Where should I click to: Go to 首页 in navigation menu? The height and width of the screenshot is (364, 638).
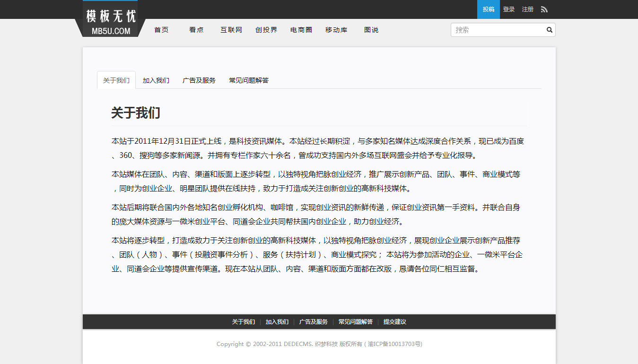pos(161,30)
